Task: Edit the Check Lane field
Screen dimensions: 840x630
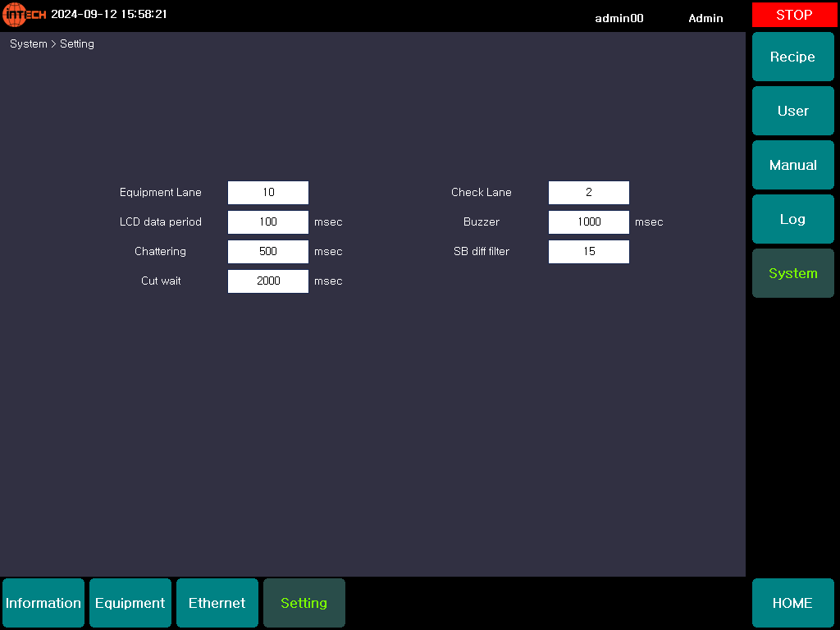Action: (x=589, y=193)
